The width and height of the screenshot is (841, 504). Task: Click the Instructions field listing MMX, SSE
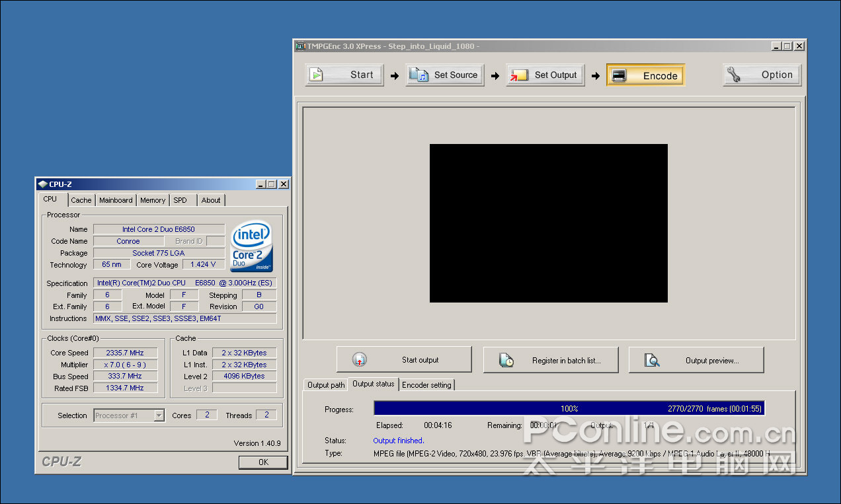tap(184, 318)
